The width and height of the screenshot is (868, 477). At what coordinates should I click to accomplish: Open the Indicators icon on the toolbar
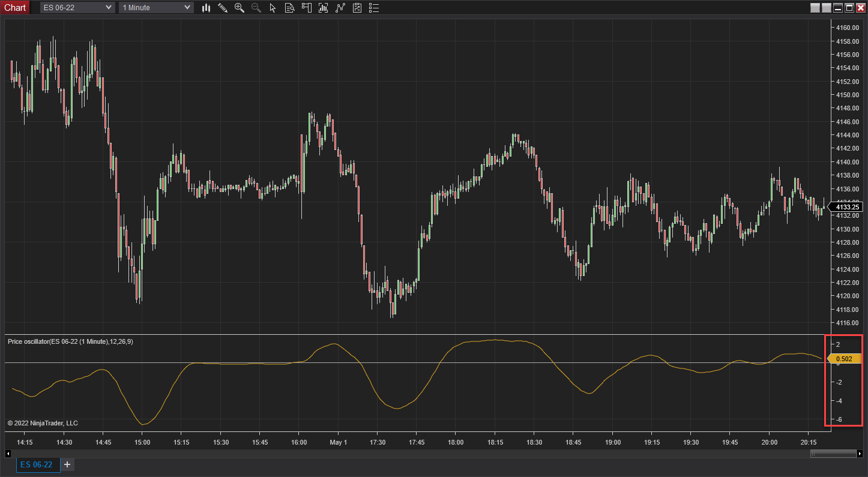pyautogui.click(x=323, y=7)
